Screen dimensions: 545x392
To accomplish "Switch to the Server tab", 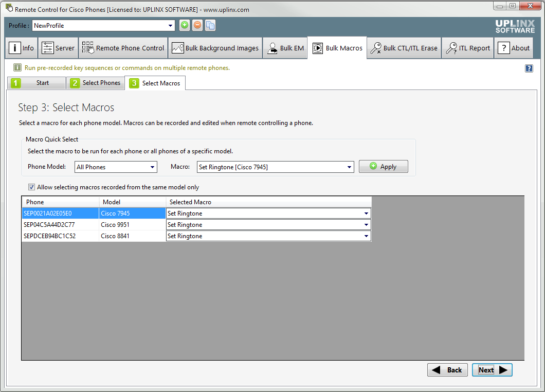I will 58,48.
